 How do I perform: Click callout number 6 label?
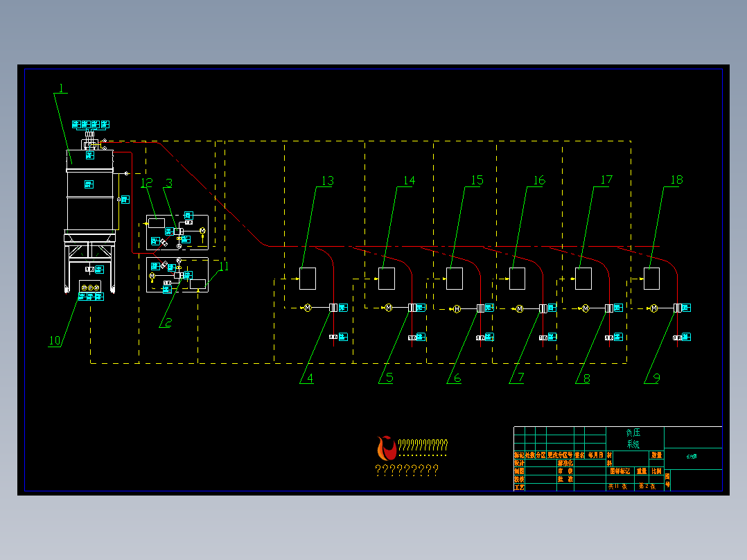click(457, 378)
